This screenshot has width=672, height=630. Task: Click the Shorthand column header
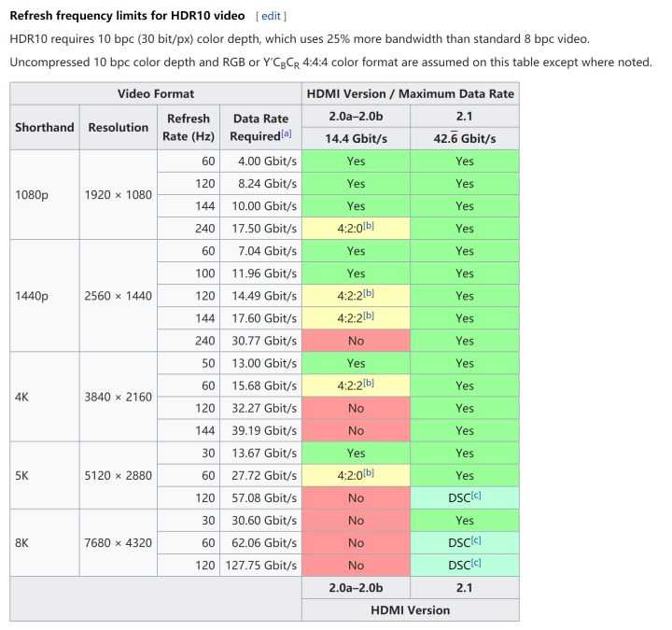(x=45, y=127)
